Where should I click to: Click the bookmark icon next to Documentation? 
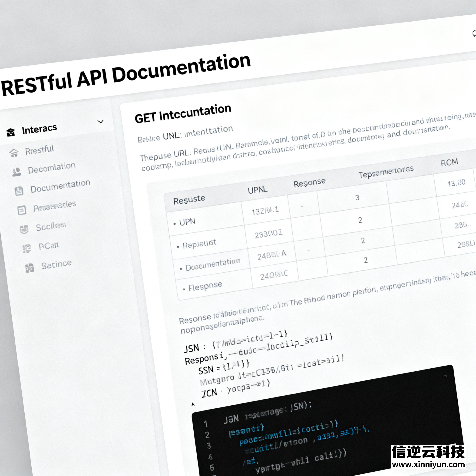[19, 191]
